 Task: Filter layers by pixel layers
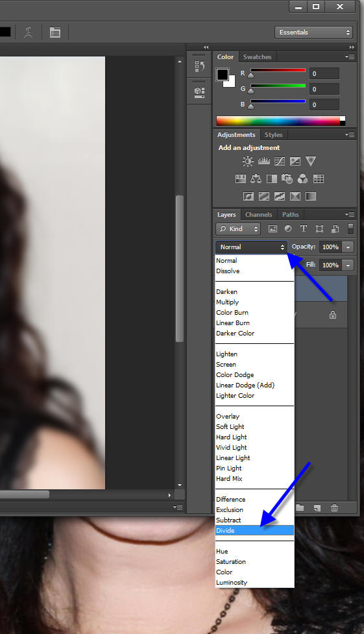coord(273,229)
